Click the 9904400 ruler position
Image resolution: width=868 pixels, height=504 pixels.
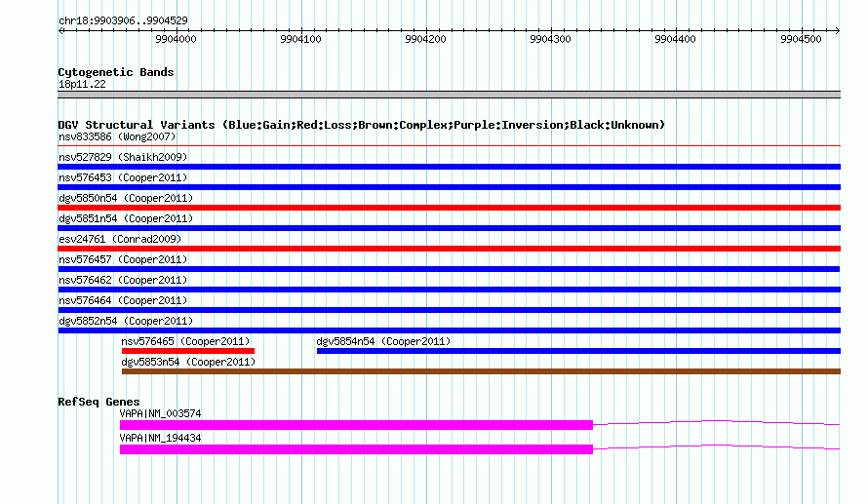click(x=675, y=39)
